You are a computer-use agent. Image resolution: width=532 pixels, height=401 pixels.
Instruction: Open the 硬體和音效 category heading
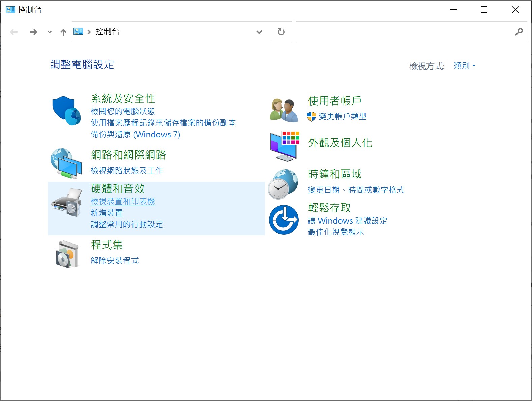pyautogui.click(x=118, y=189)
